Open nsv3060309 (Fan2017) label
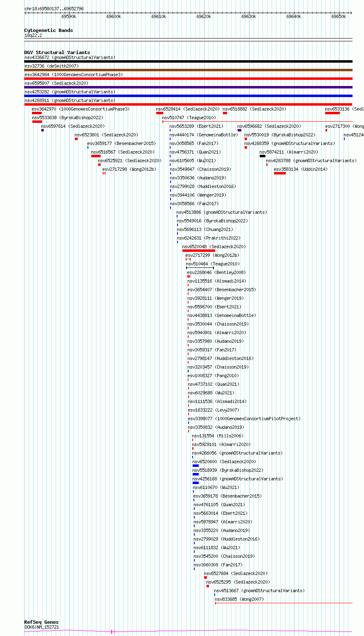The height and width of the screenshot is (636, 364). coord(218,565)
